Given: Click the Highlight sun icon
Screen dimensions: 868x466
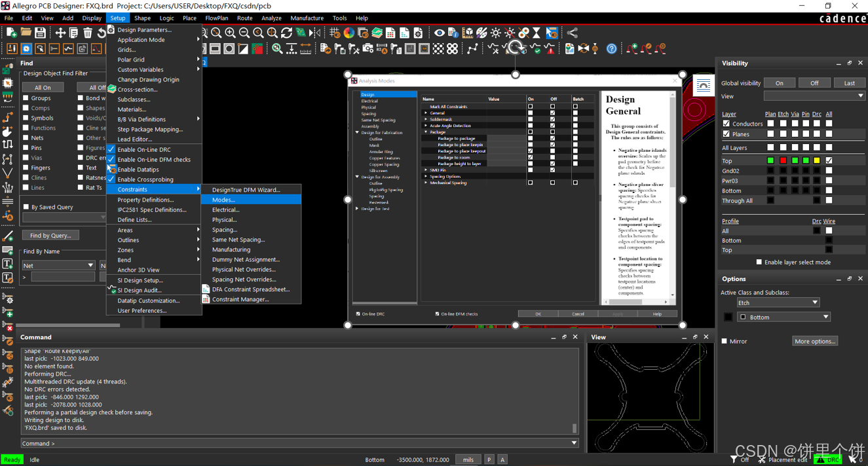Looking at the screenshot, I should pos(496,33).
